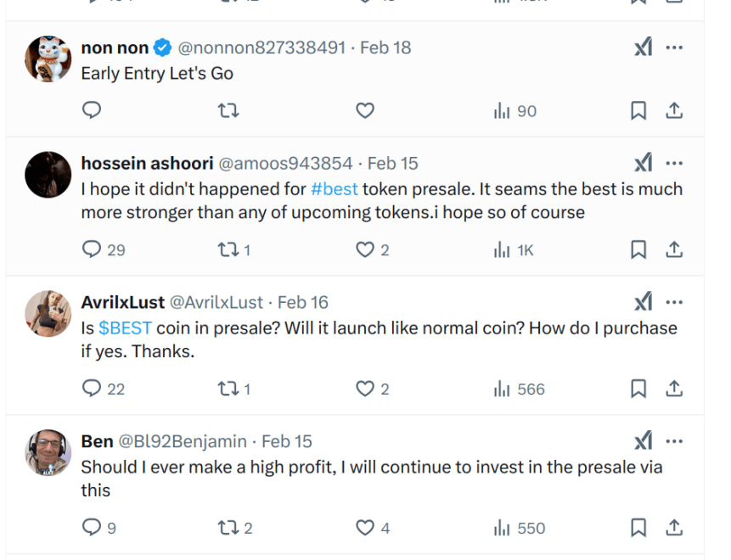Share Ben's tweet
The image size is (731, 560).
pyautogui.click(x=674, y=528)
